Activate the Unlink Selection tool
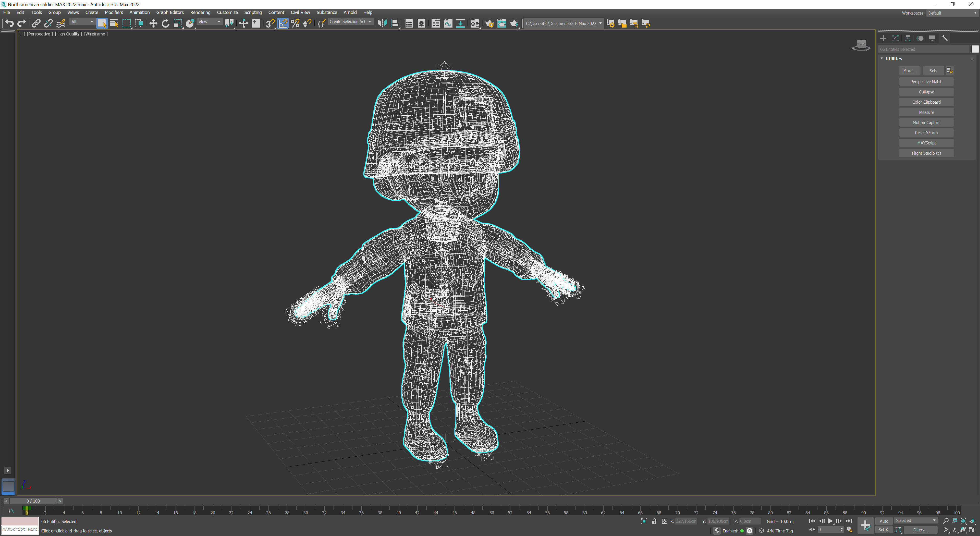The image size is (980, 536). pos(48,23)
